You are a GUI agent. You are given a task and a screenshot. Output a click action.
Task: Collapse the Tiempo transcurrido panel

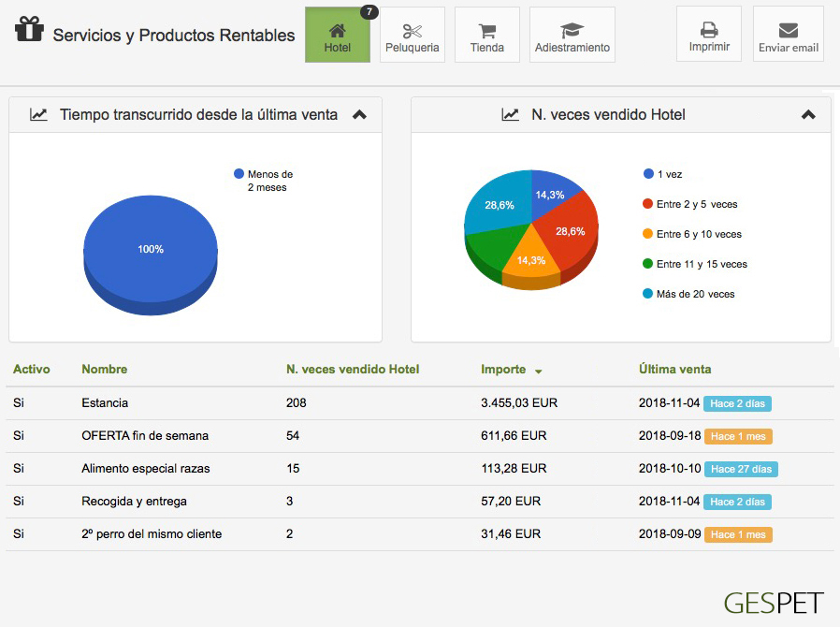point(359,115)
